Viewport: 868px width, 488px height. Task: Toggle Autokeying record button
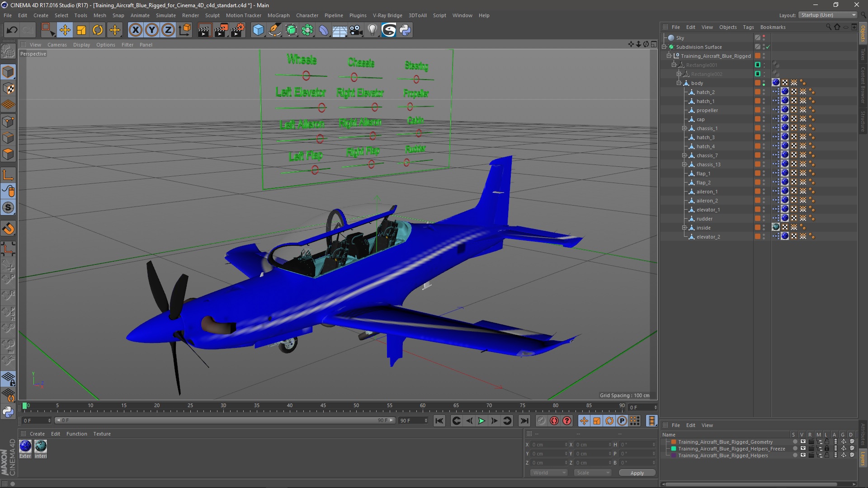tap(554, 421)
